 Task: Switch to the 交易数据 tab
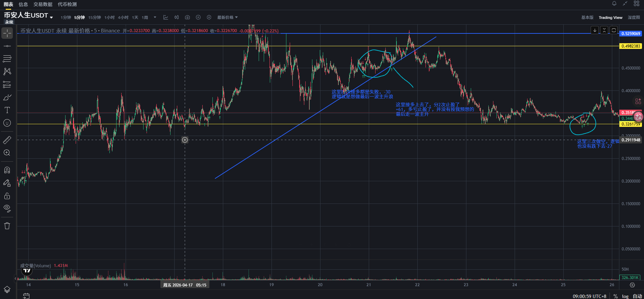[43, 4]
